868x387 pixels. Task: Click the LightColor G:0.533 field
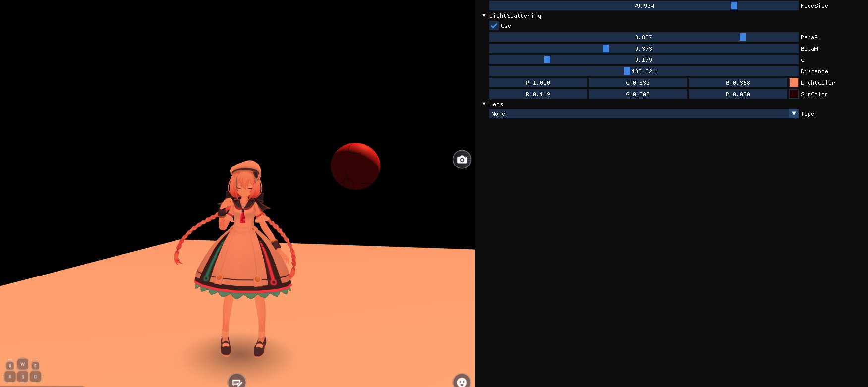click(x=637, y=83)
